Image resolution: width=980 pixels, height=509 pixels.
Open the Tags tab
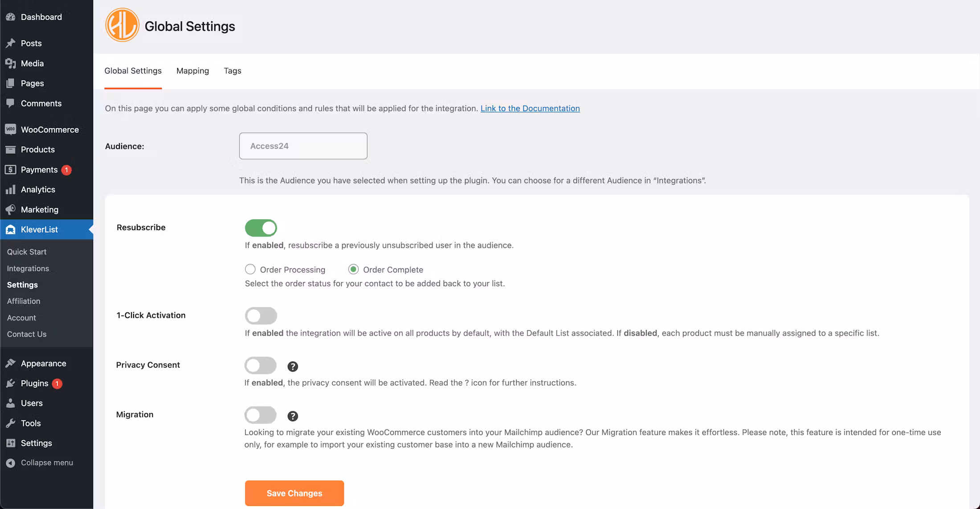(233, 71)
